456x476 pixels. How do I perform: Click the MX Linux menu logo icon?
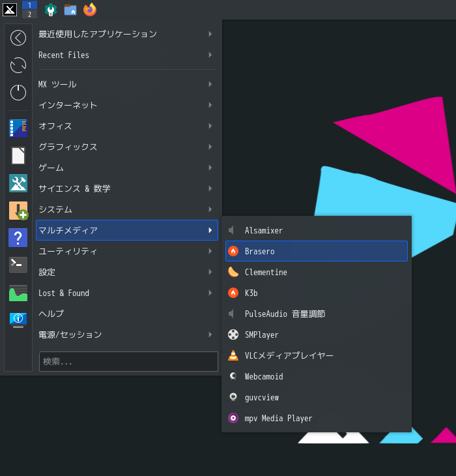tap(10, 9)
